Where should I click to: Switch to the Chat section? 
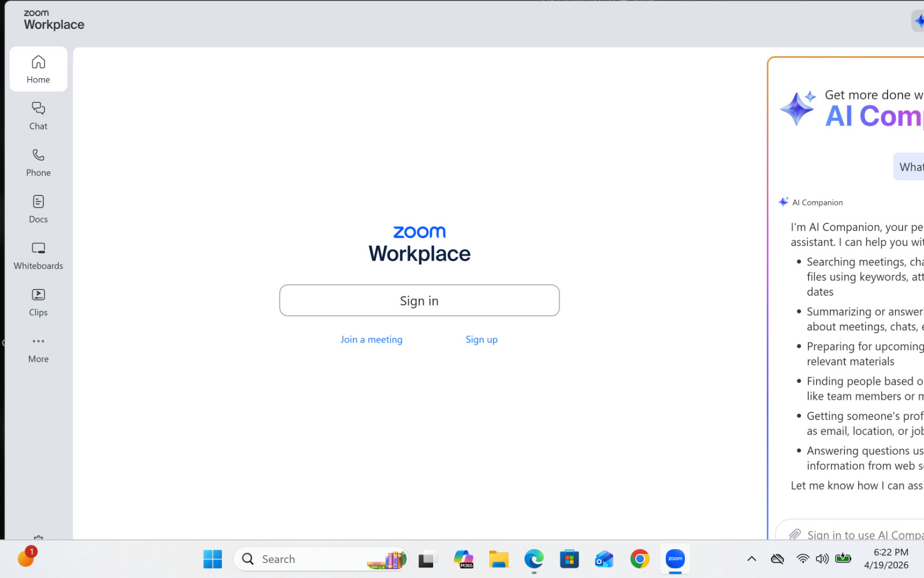click(38, 116)
